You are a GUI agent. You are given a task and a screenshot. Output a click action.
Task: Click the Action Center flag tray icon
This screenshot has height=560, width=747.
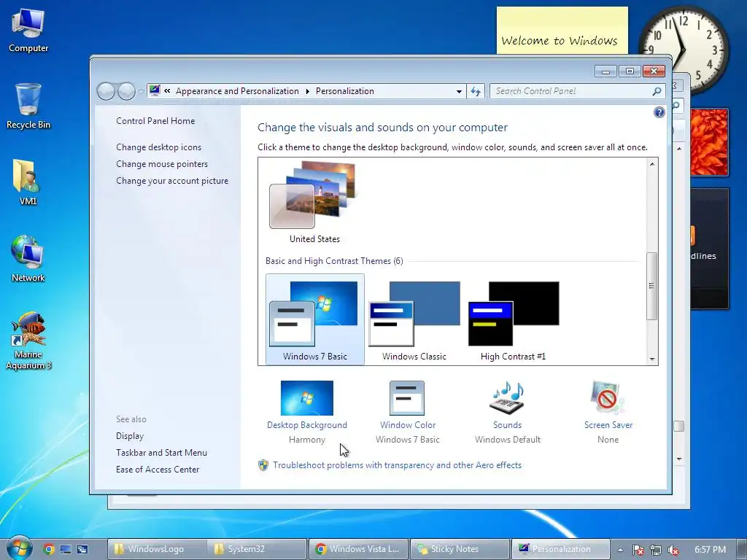click(x=638, y=550)
